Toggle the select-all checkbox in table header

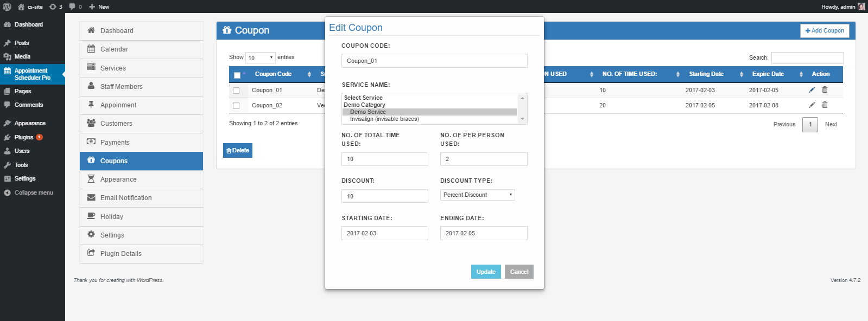point(237,75)
